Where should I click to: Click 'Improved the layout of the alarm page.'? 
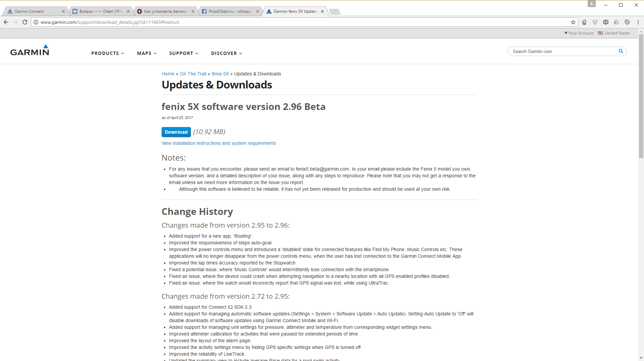210,341
